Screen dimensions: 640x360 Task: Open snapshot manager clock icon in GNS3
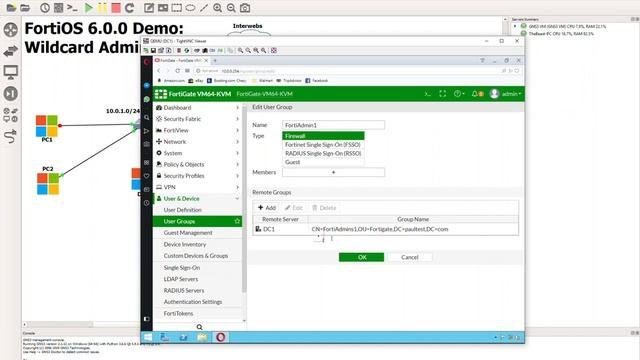[45, 8]
